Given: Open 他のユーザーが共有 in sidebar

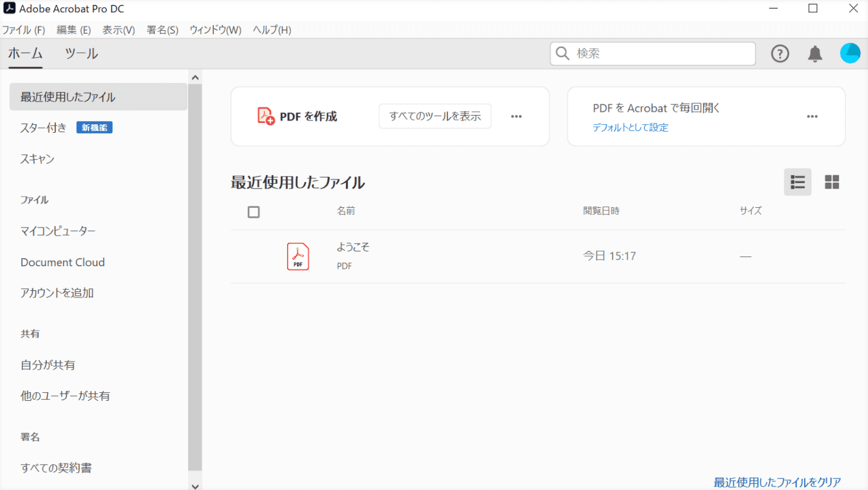Looking at the screenshot, I should tap(65, 396).
